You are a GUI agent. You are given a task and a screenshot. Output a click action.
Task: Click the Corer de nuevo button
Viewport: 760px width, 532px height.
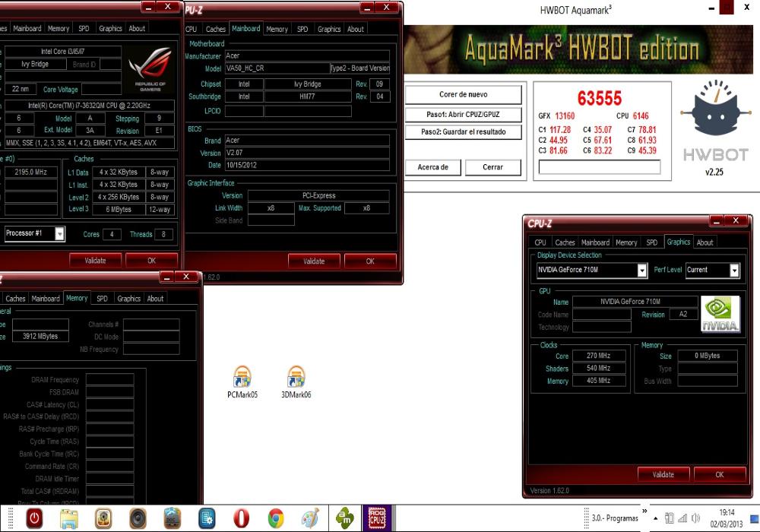pos(464,94)
